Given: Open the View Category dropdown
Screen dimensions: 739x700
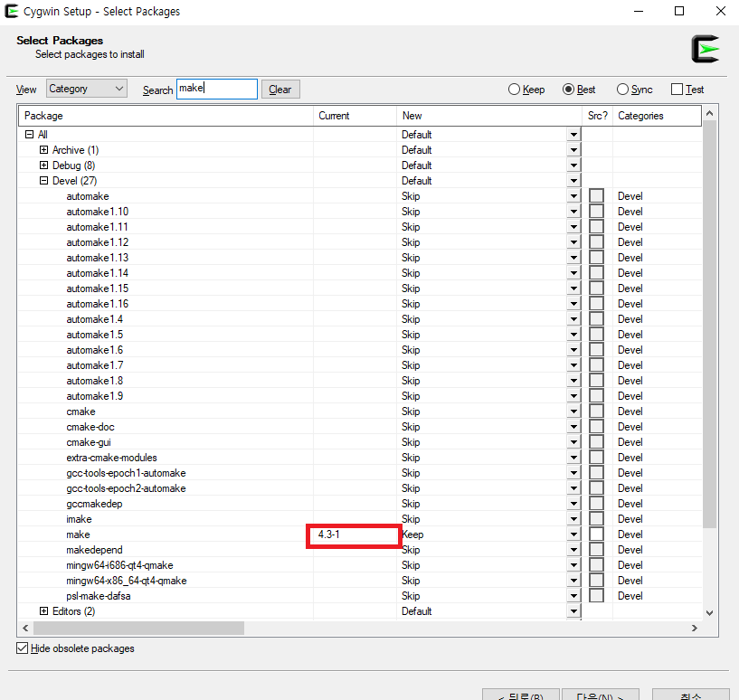Looking at the screenshot, I should (x=87, y=89).
